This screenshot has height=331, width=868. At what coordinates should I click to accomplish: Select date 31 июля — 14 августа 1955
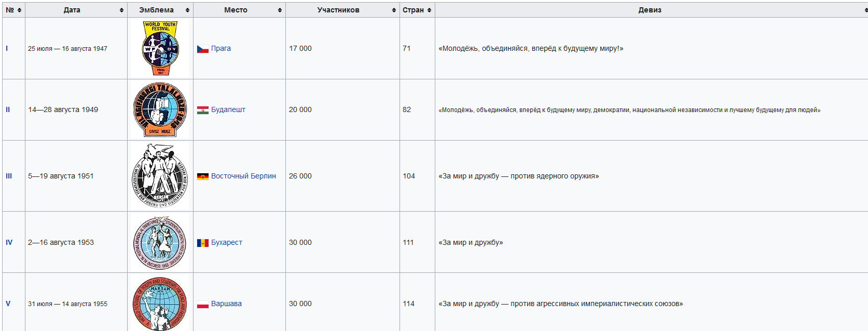pyautogui.click(x=67, y=304)
